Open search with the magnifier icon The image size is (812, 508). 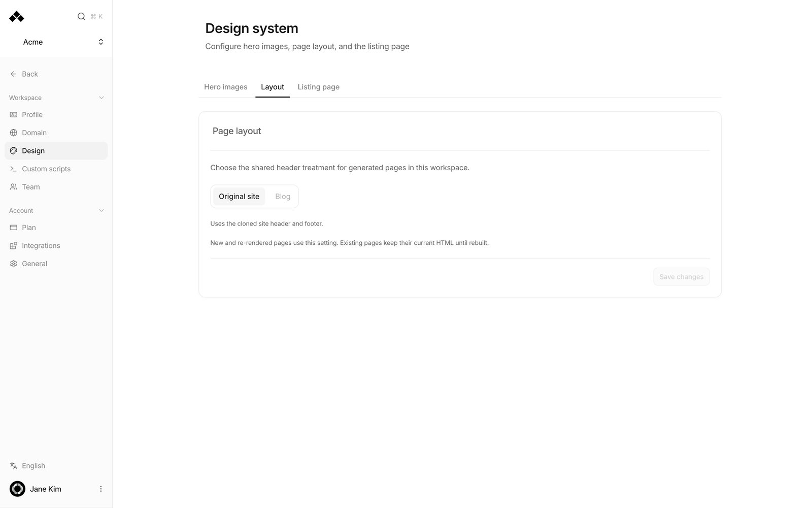81,16
